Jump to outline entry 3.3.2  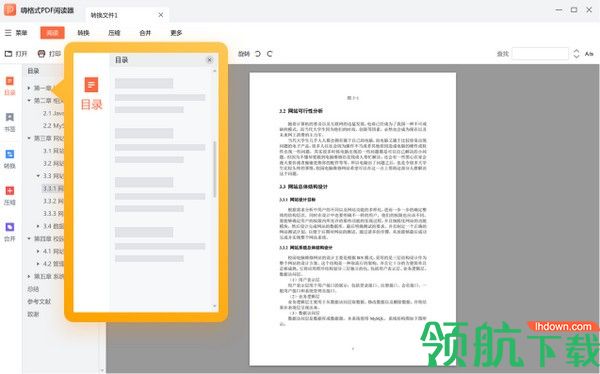[x=53, y=201]
